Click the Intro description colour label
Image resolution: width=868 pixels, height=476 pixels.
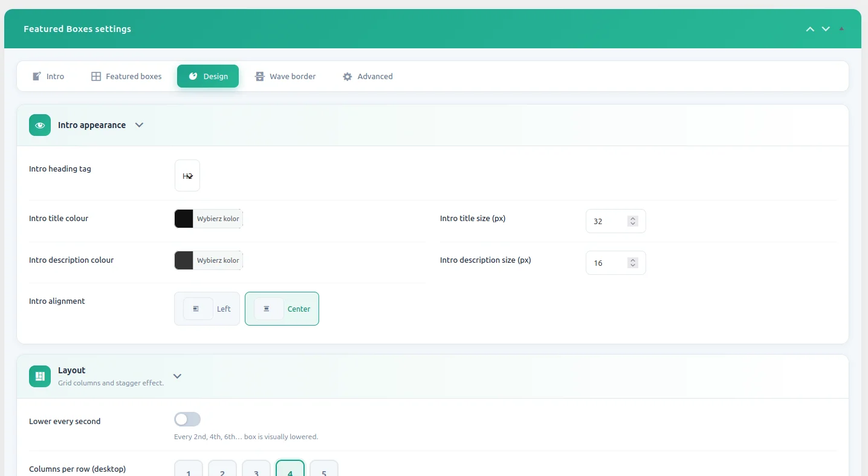(x=71, y=260)
